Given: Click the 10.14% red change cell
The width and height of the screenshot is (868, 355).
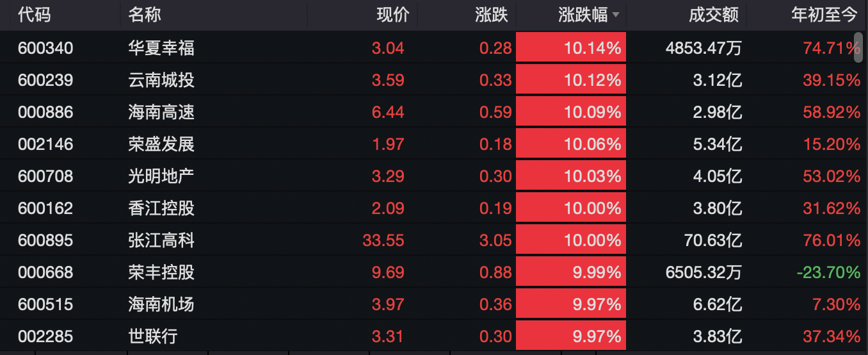Looking at the screenshot, I should click(571, 48).
